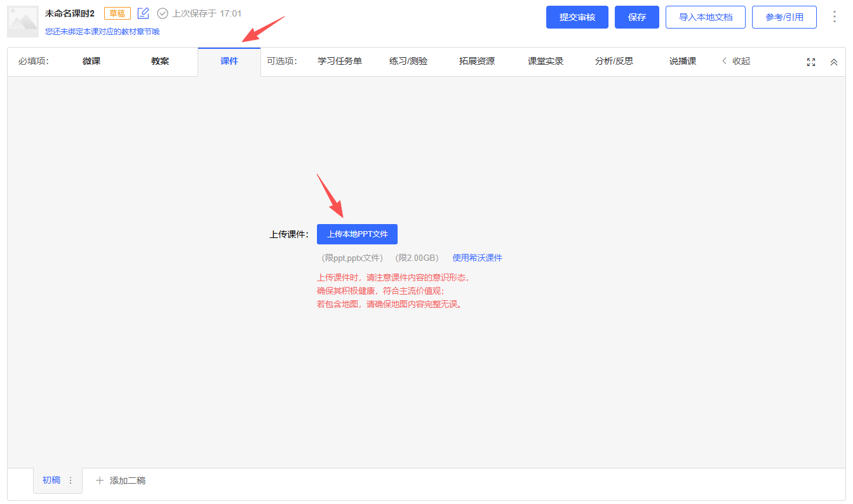The height and width of the screenshot is (504, 853).
Task: Collapse optional items via 收起
Action: point(736,62)
